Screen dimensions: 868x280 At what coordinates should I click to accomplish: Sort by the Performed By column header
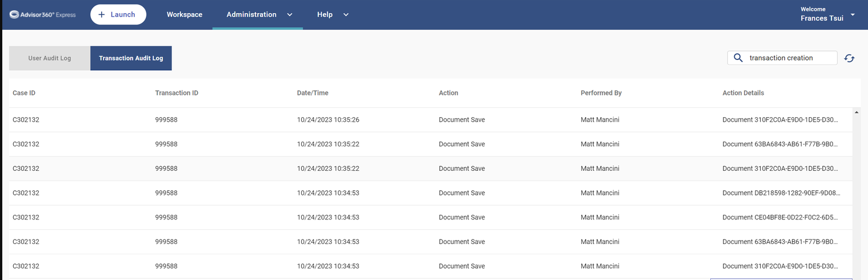coord(601,93)
